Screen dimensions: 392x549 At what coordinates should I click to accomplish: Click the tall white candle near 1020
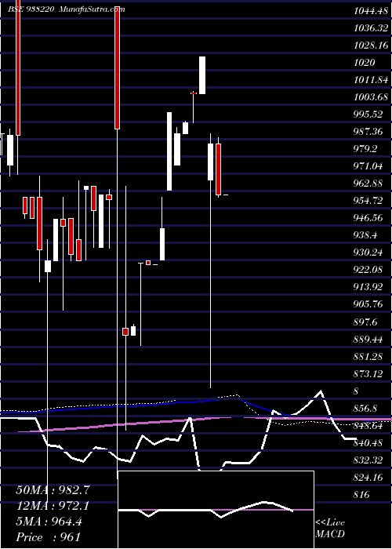(202, 75)
